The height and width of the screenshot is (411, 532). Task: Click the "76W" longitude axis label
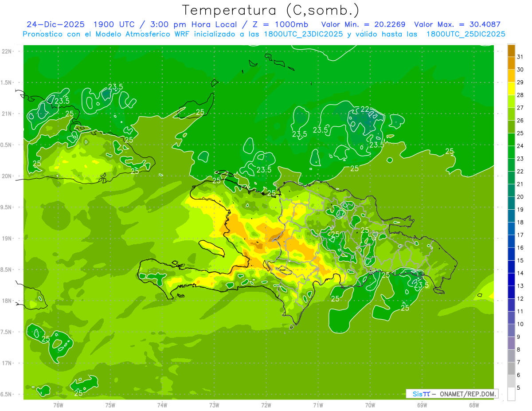[58, 405]
